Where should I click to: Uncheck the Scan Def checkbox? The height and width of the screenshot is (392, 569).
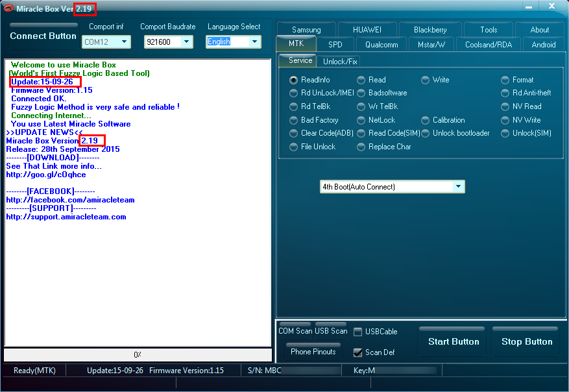click(374, 352)
